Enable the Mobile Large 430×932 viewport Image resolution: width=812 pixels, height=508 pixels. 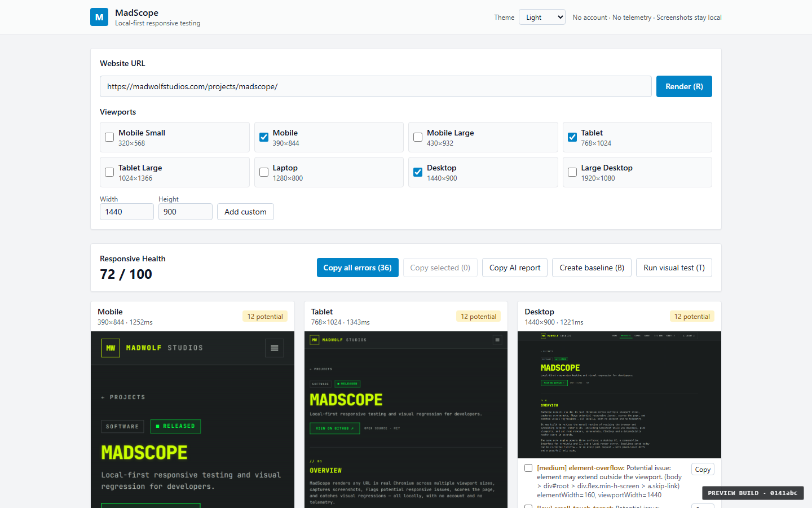point(418,137)
